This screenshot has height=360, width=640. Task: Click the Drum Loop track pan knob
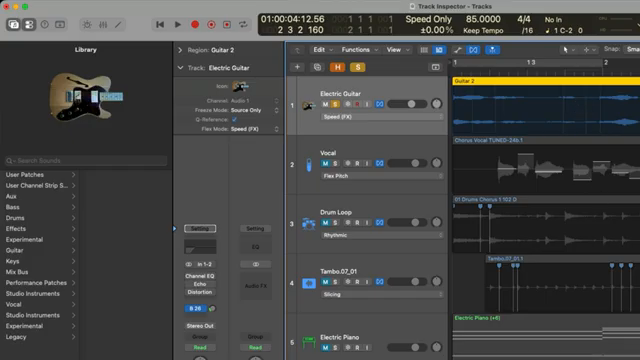[x=436, y=222]
